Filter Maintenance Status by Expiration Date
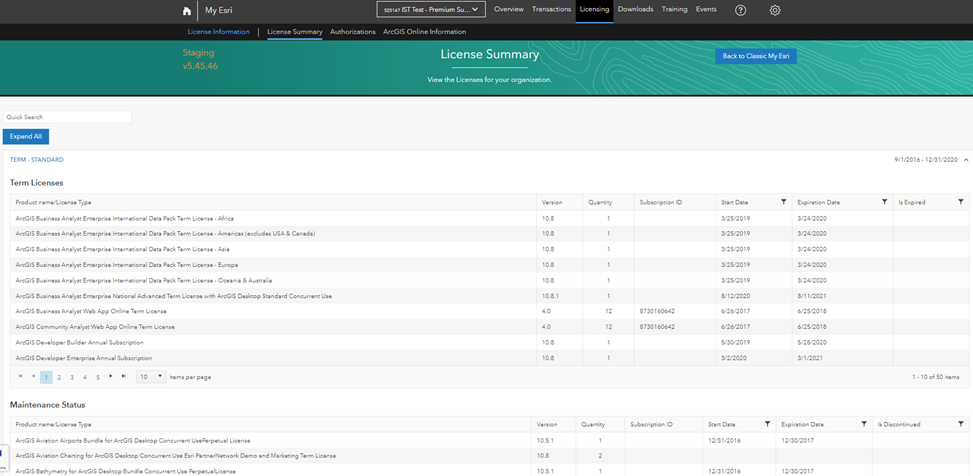Screen dimensions: 973x476 (864, 424)
